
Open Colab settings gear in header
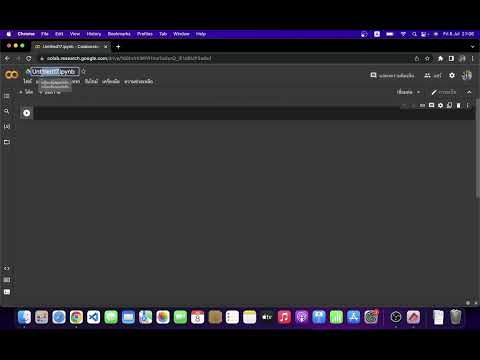(452, 75)
